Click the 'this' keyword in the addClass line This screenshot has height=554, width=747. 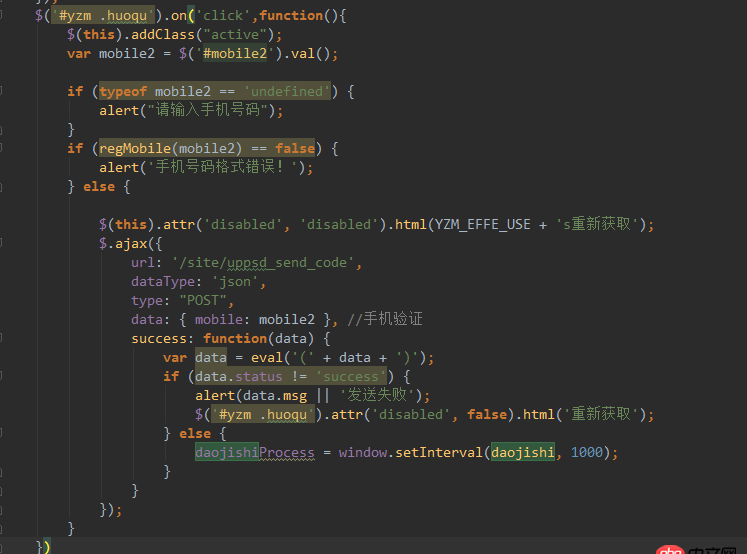99,35
